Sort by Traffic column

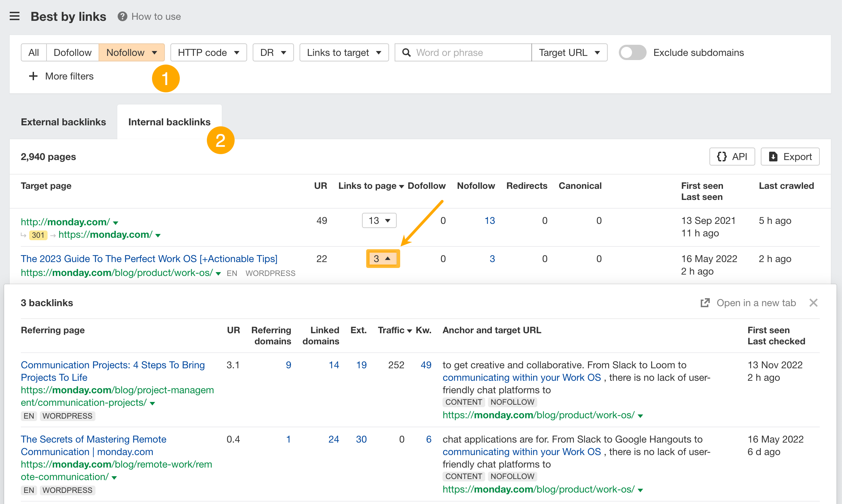tap(395, 330)
